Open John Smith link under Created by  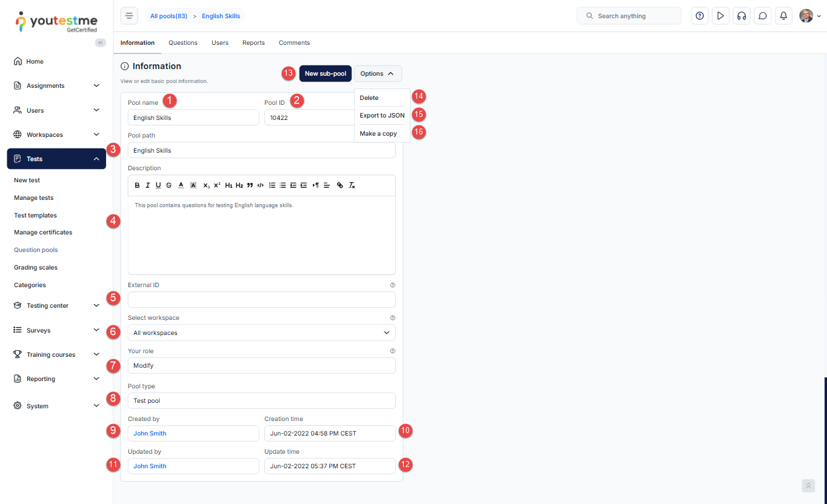point(150,434)
